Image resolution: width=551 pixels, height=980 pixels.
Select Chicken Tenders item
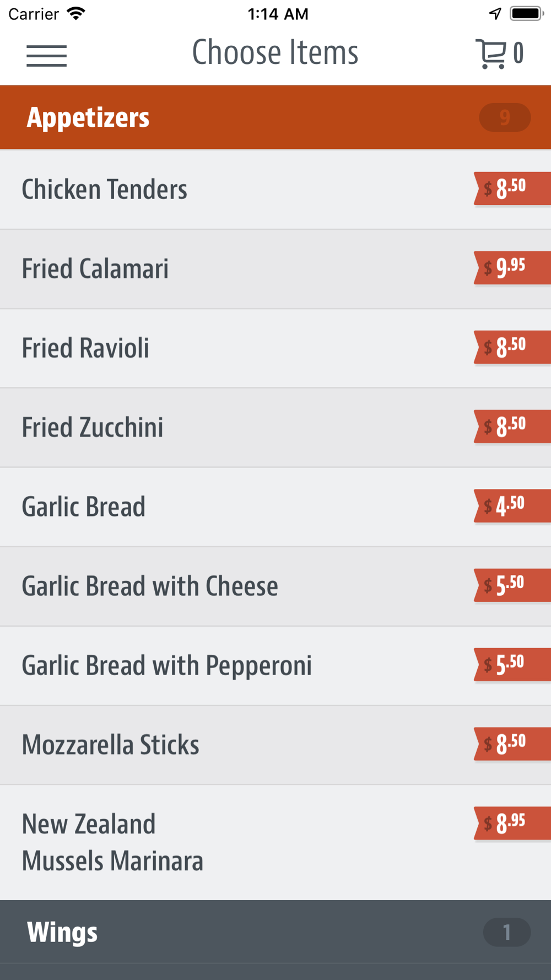click(x=275, y=190)
